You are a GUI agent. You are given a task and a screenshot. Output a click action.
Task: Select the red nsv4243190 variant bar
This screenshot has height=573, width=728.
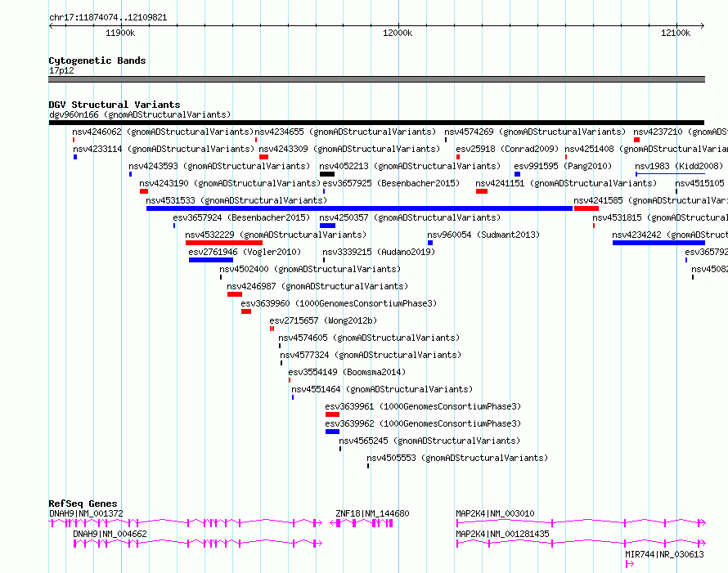tap(144, 191)
